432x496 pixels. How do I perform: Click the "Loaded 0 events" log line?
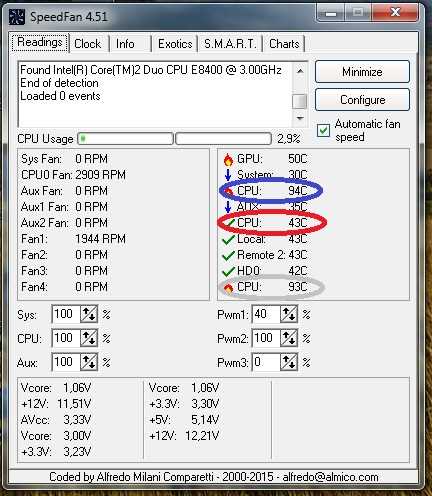(x=60, y=96)
